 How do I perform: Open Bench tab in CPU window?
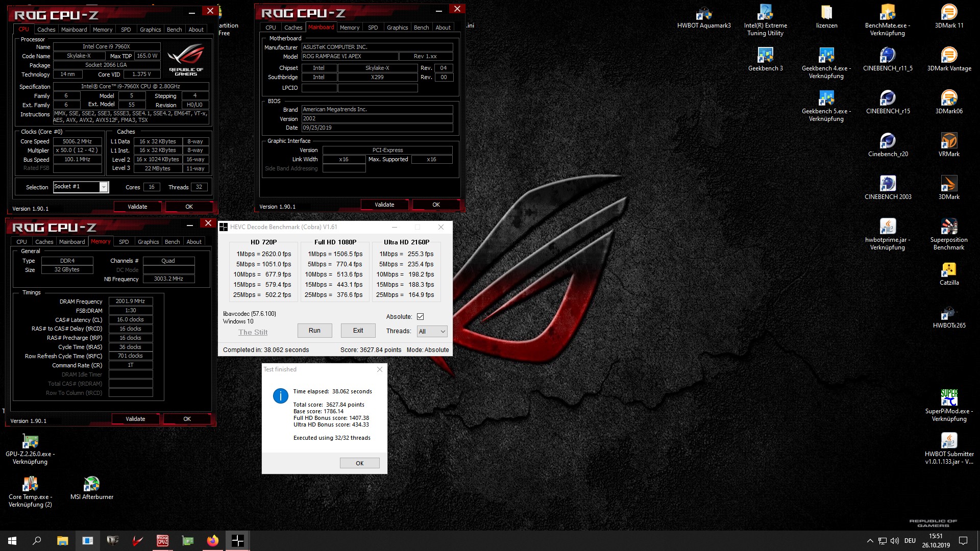[x=174, y=30]
